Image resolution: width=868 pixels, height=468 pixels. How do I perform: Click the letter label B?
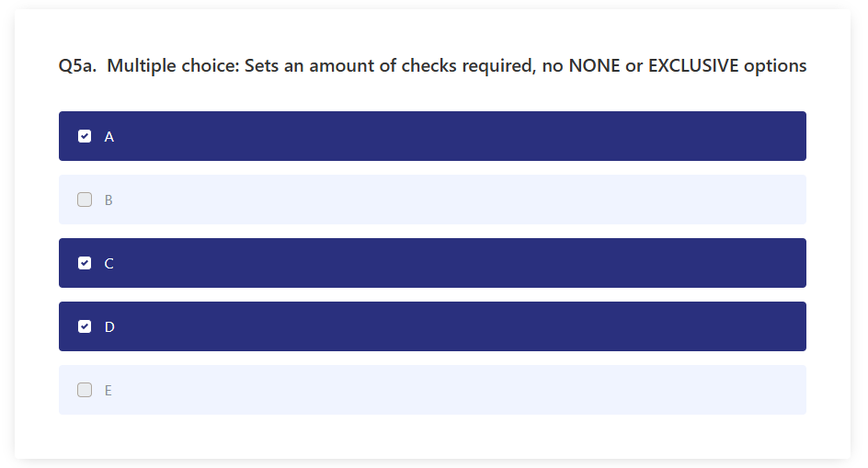[108, 200]
